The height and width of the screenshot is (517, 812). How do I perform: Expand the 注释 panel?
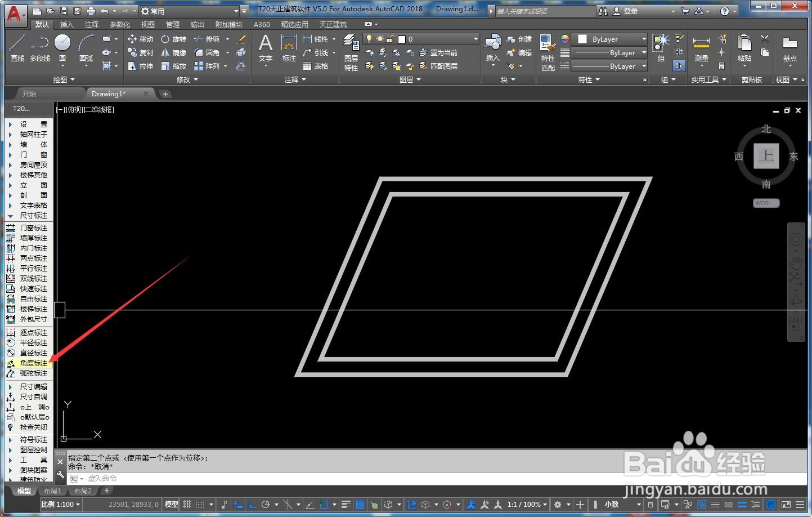pyautogui.click(x=295, y=80)
